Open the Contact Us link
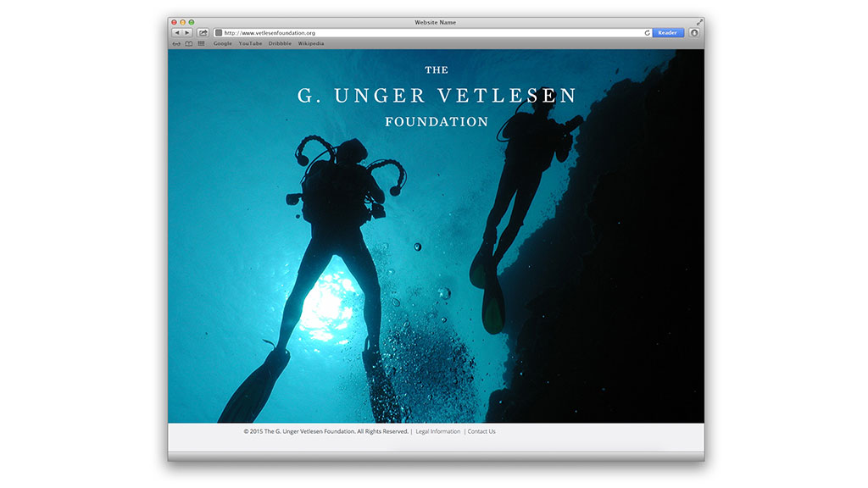868x488 pixels. [481, 431]
